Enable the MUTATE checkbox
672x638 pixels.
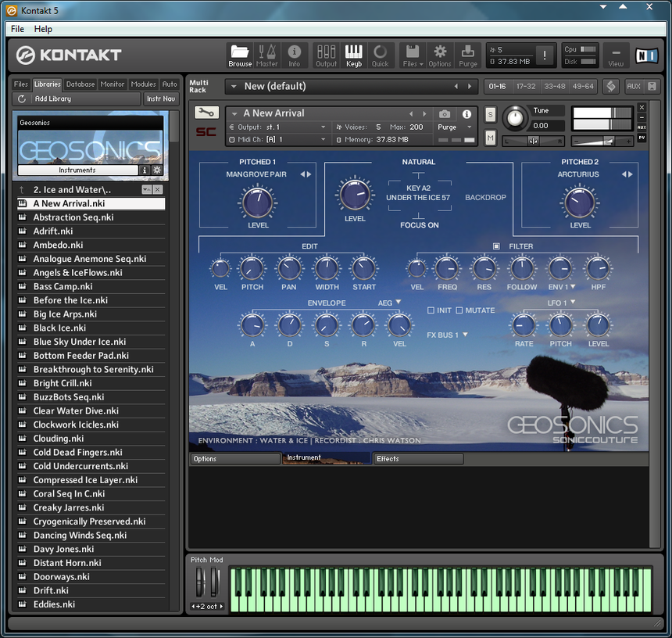pos(459,310)
